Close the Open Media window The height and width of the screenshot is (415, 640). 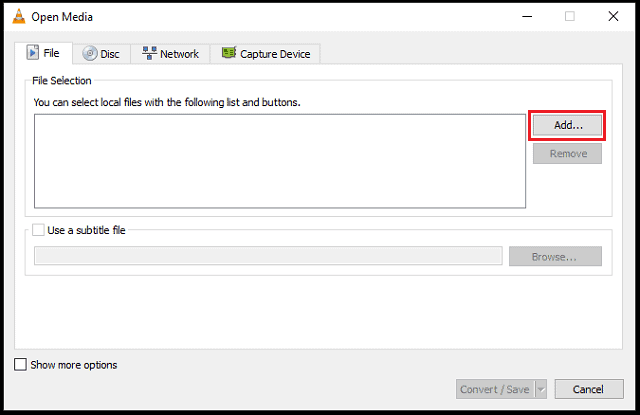[x=613, y=16]
